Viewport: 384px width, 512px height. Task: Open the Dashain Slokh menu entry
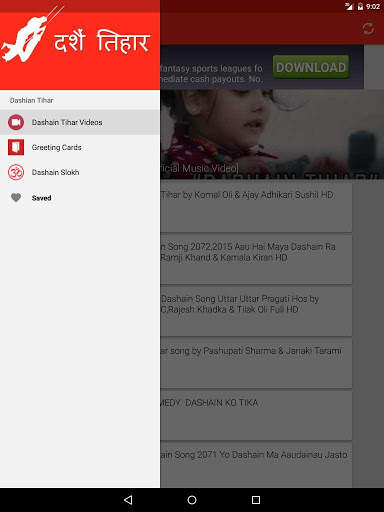point(80,172)
